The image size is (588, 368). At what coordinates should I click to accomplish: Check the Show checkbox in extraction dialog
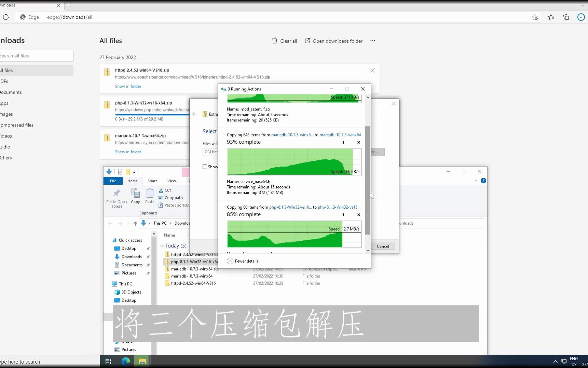(204, 167)
